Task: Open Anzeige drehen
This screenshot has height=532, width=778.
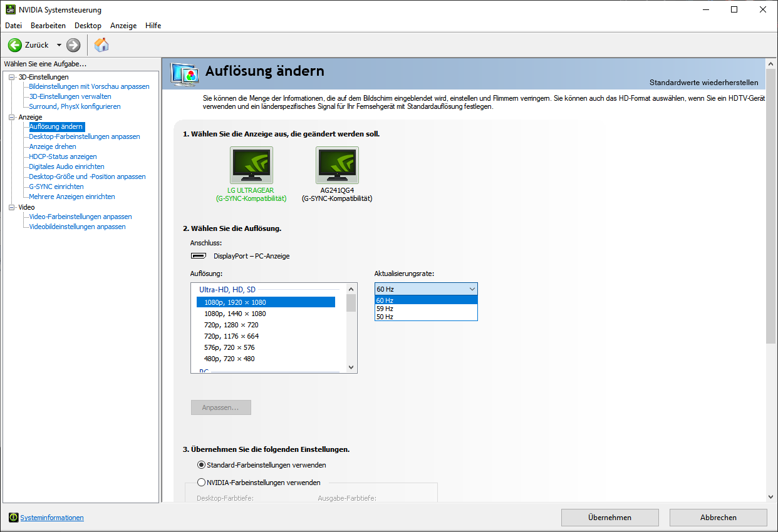Action: (53, 146)
